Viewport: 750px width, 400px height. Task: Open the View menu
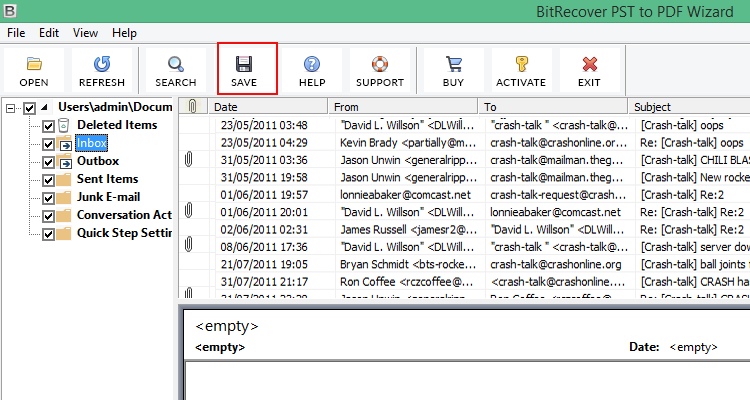[85, 33]
